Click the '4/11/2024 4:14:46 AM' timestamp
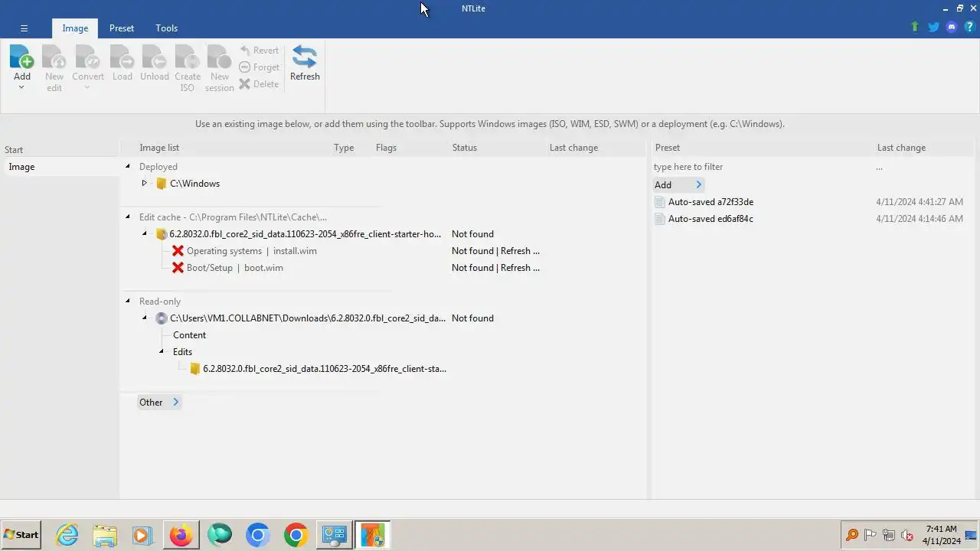980x551 pixels. click(920, 219)
